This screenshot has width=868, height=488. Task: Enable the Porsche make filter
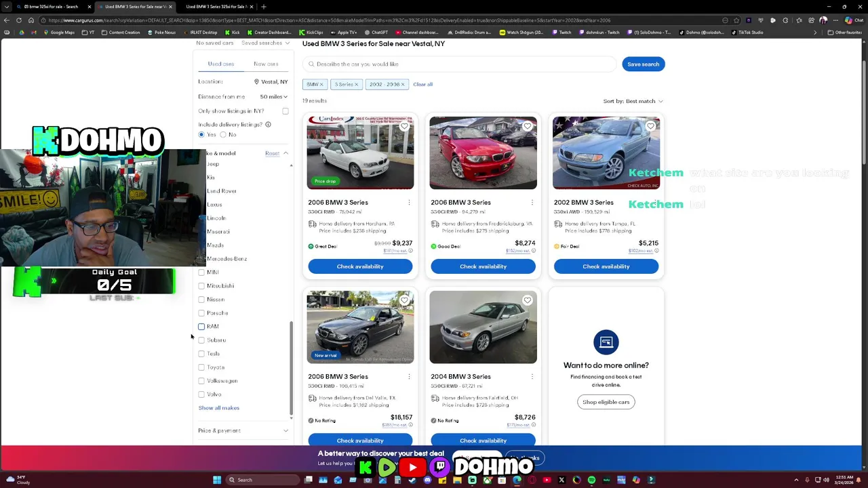[201, 313]
